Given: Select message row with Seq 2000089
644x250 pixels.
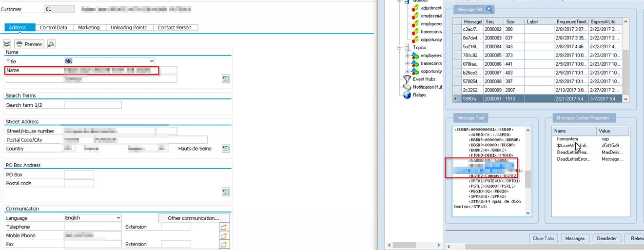Looking at the screenshot, I should point(538,90).
